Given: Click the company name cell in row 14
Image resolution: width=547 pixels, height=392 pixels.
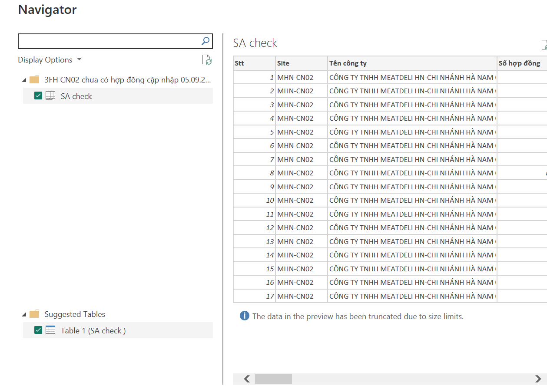Looking at the screenshot, I should (x=412, y=255).
